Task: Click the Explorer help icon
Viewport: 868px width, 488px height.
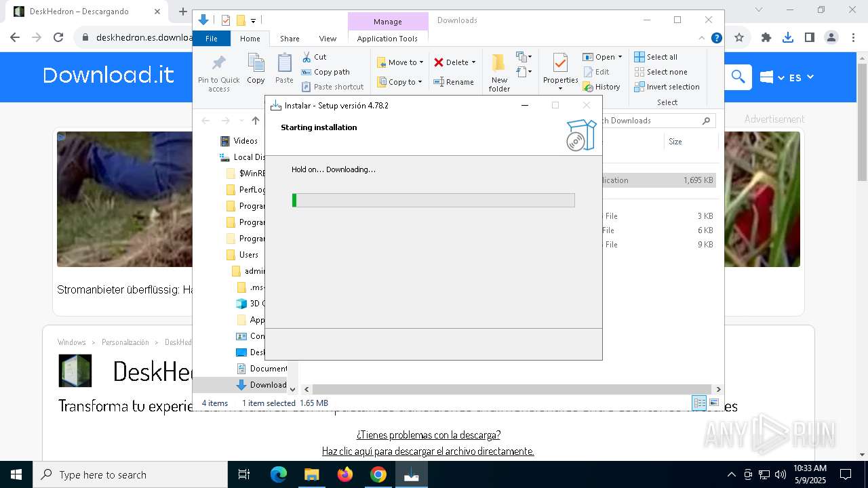Action: coord(716,38)
